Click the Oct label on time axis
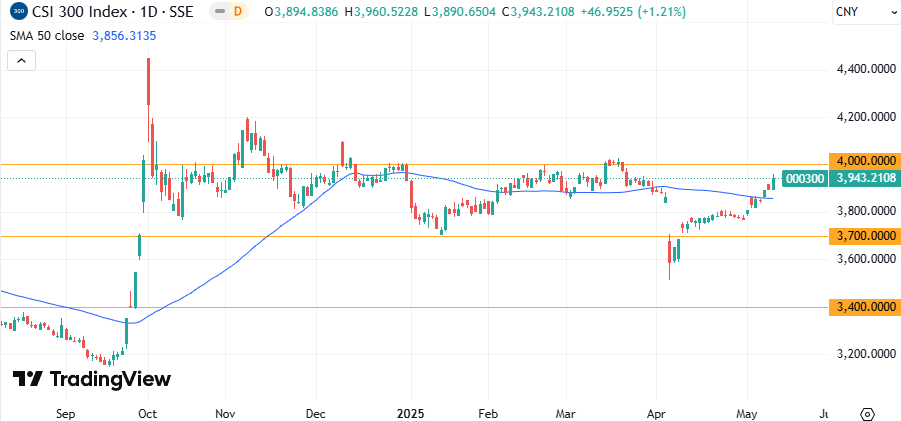 [147, 412]
